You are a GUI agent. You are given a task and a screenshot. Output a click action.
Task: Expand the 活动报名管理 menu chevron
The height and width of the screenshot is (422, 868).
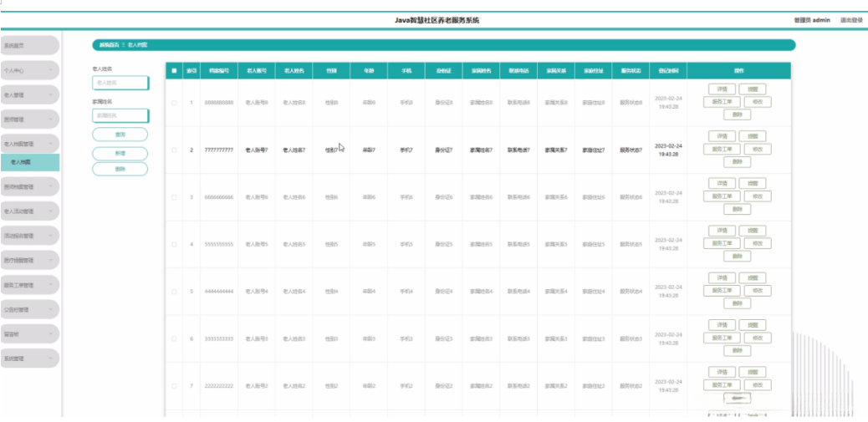[50, 236]
